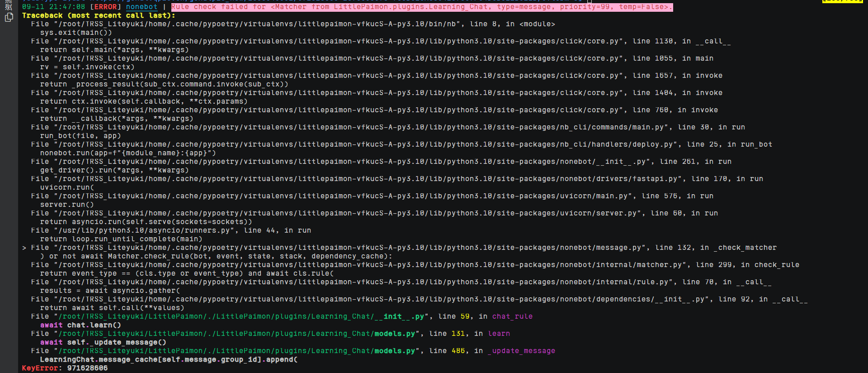Open nonebot/internal/rule.py file path
Image resolution: width=868 pixels, height=373 pixels.
coord(363,282)
